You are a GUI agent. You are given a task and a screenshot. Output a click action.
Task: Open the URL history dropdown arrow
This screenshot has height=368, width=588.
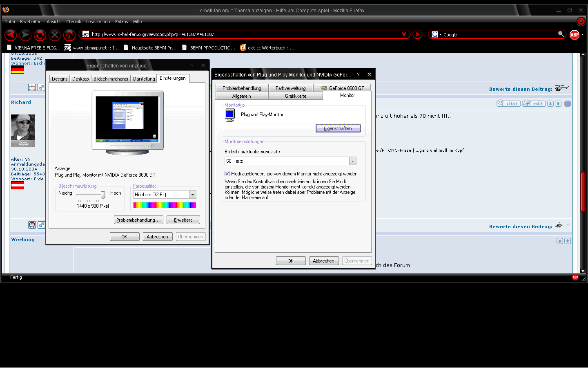pos(404,35)
